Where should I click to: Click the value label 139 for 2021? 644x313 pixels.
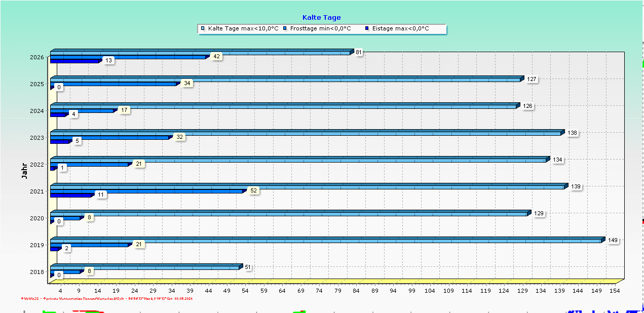tap(576, 186)
